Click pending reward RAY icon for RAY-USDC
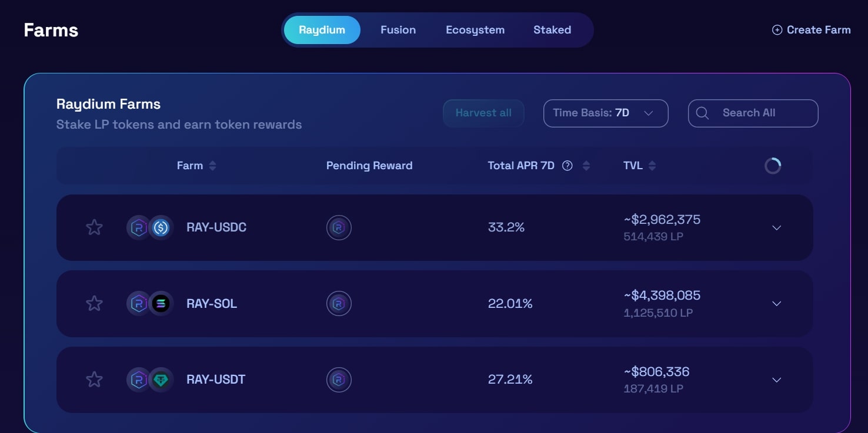The width and height of the screenshot is (868, 433). pos(339,227)
